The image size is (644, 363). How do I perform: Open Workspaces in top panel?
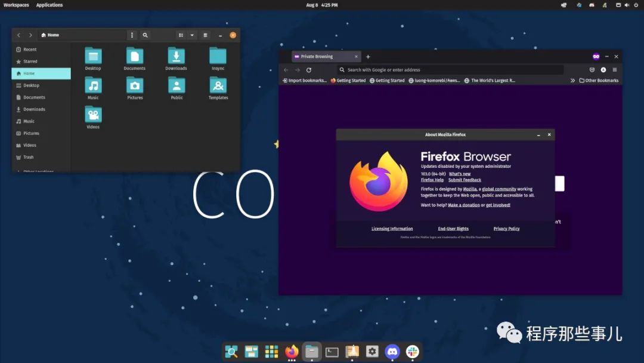(16, 5)
